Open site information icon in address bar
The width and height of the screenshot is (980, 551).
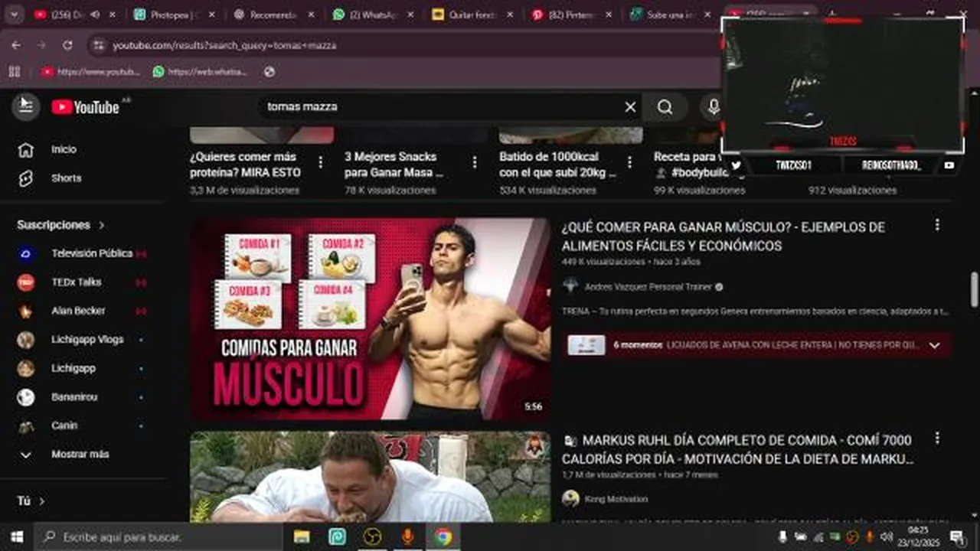tap(98, 46)
